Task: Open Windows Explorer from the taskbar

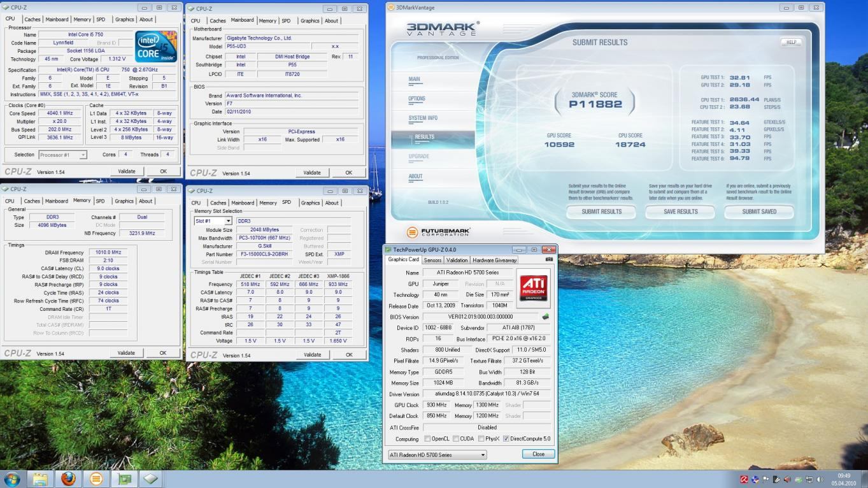Action: [x=40, y=479]
